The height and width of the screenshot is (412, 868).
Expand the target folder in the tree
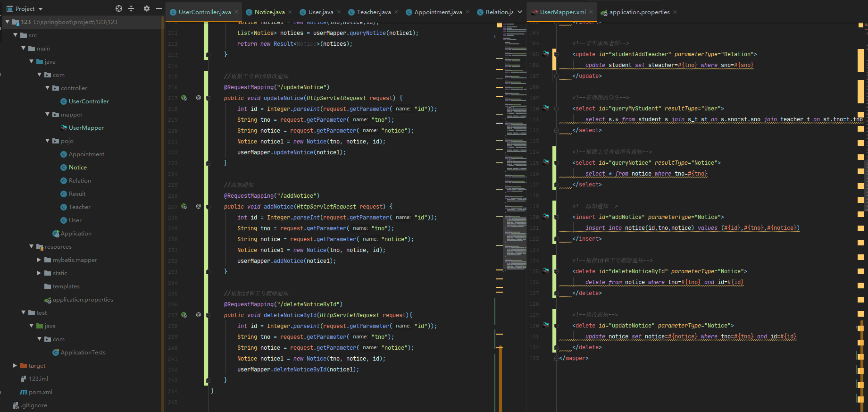point(15,366)
